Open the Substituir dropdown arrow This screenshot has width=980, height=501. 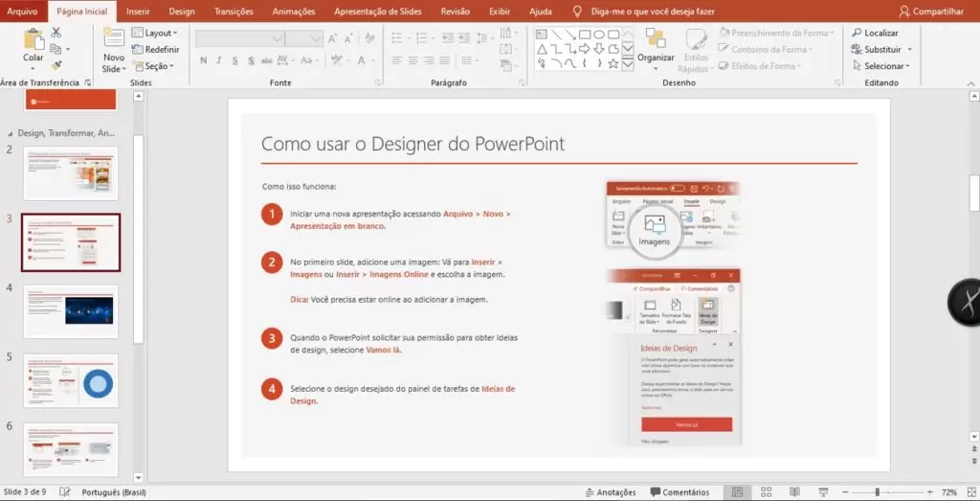(x=910, y=50)
